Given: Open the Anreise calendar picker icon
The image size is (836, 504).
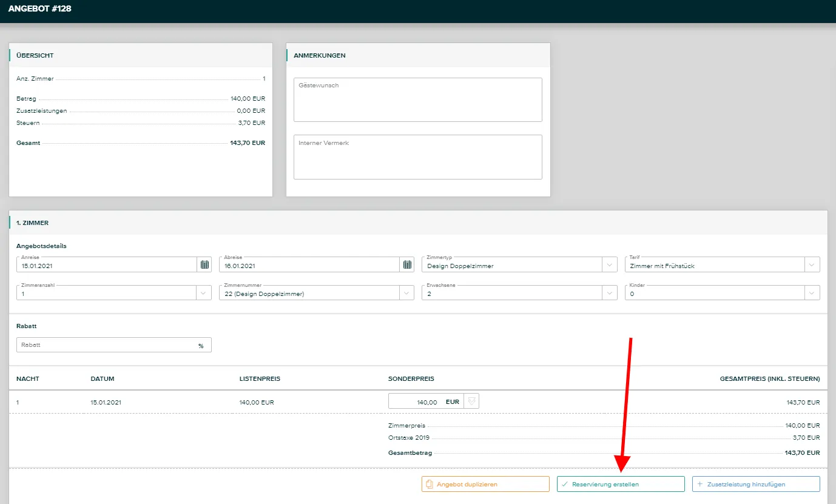Looking at the screenshot, I should [204, 264].
